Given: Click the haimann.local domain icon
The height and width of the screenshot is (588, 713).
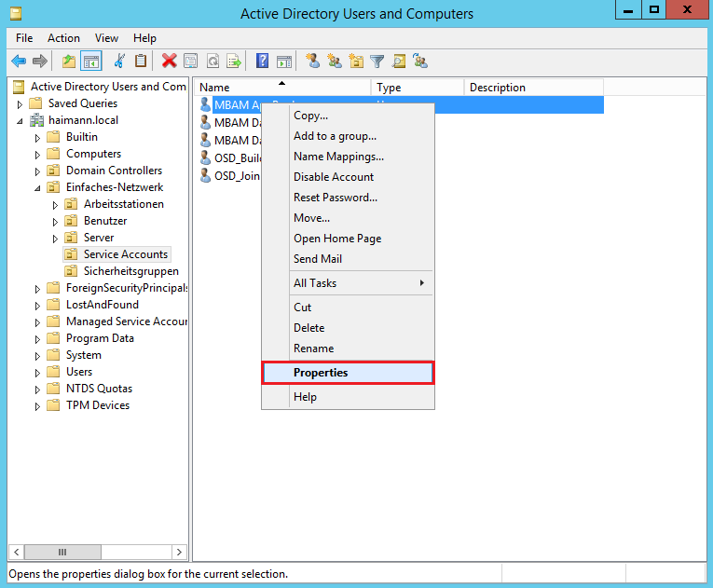Looking at the screenshot, I should tap(36, 120).
